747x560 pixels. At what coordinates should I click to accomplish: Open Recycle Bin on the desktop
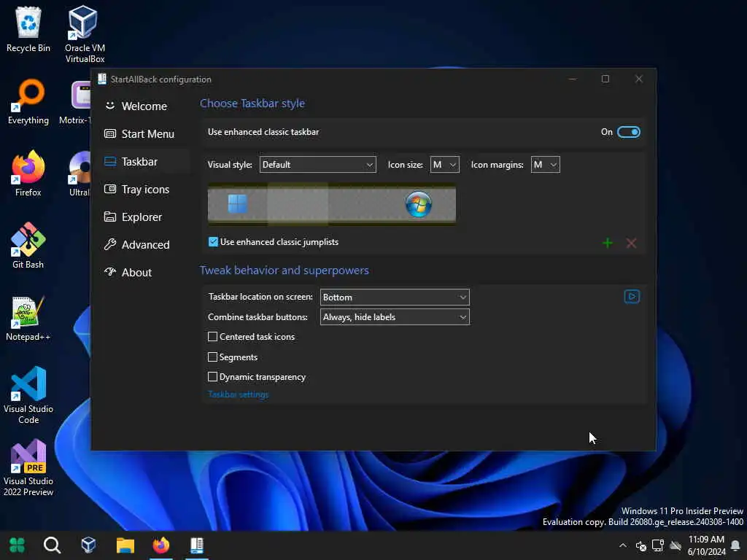pyautogui.click(x=28, y=29)
